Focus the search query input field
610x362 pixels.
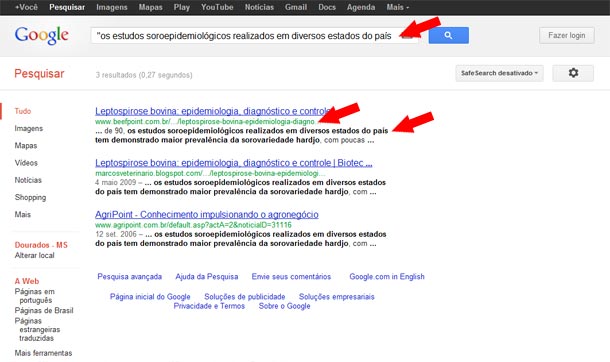pos(254,35)
